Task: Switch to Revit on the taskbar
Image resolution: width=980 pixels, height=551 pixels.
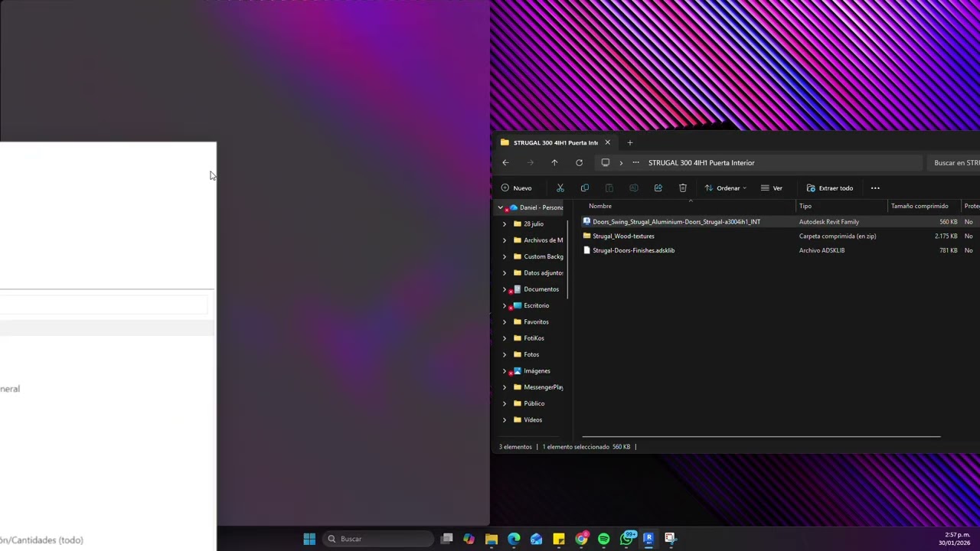Action: tap(648, 539)
